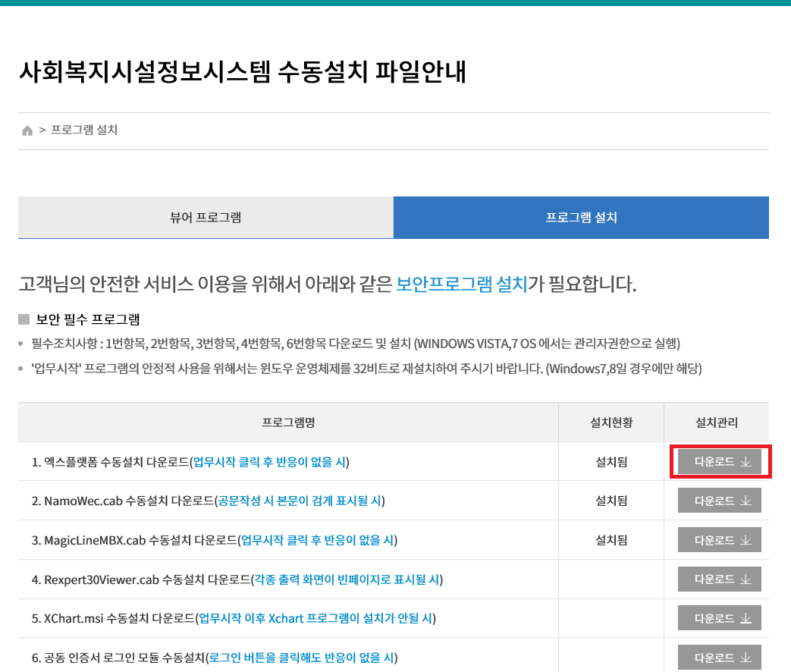Click text 5. XChart.msi 수동설치 다운로드
Image resolution: width=791 pixels, height=672 pixels.
[x=113, y=618]
